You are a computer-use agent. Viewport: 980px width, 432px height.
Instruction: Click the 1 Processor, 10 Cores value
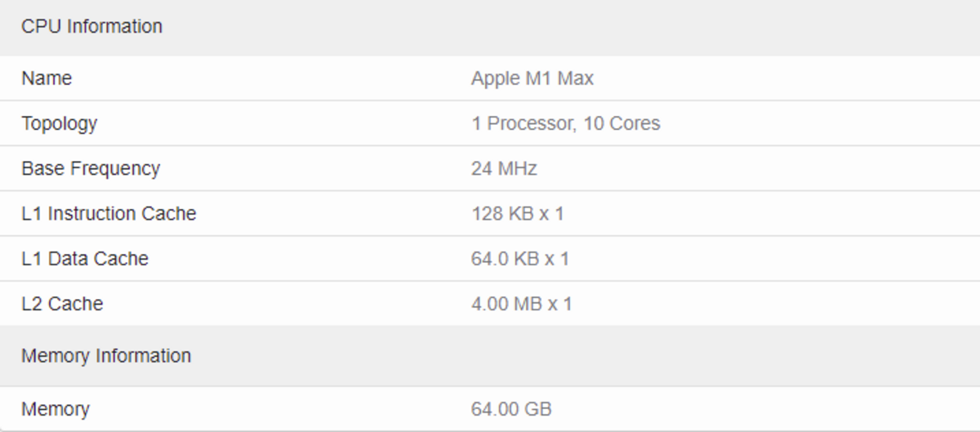pos(566,123)
